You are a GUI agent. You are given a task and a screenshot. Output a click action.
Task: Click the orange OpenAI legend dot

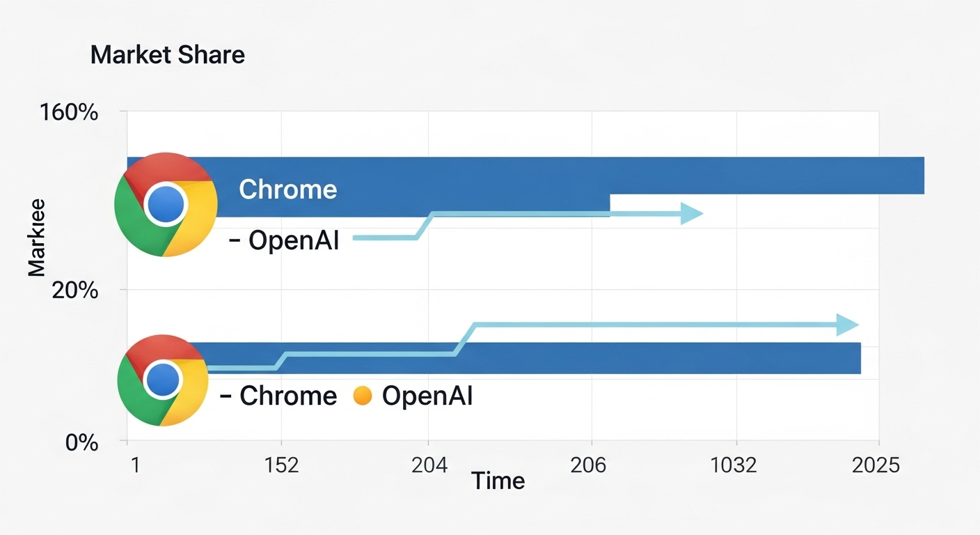pyautogui.click(x=363, y=396)
